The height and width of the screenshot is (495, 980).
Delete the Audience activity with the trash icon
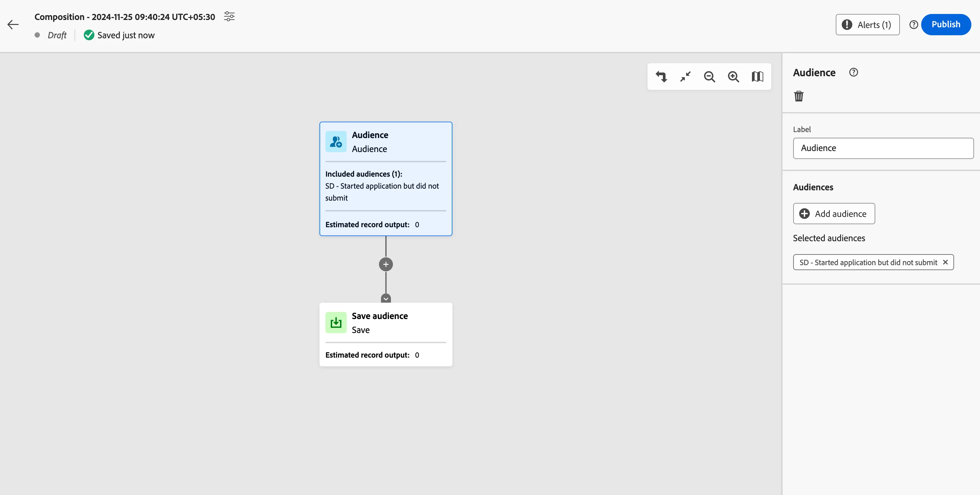pos(798,96)
